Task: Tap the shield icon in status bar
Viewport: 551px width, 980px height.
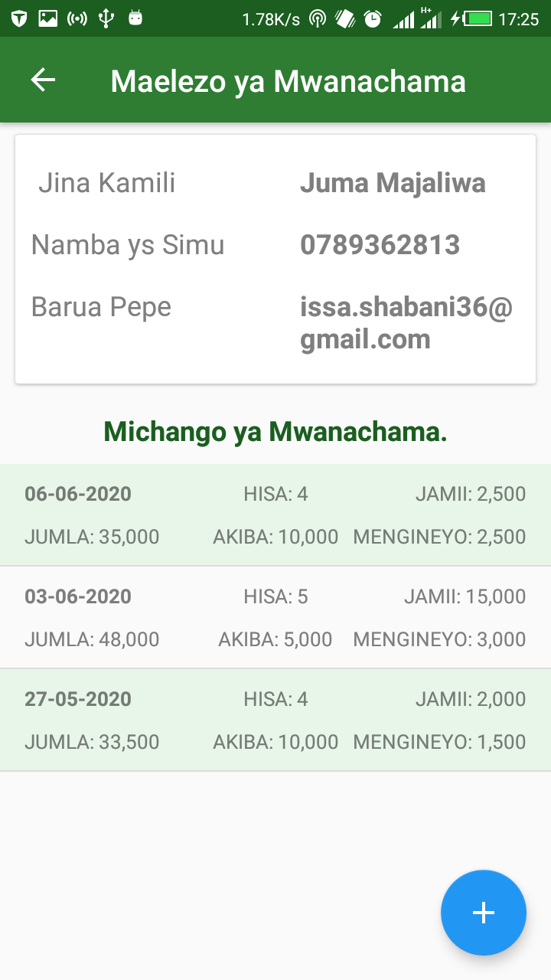Action: click(x=19, y=18)
